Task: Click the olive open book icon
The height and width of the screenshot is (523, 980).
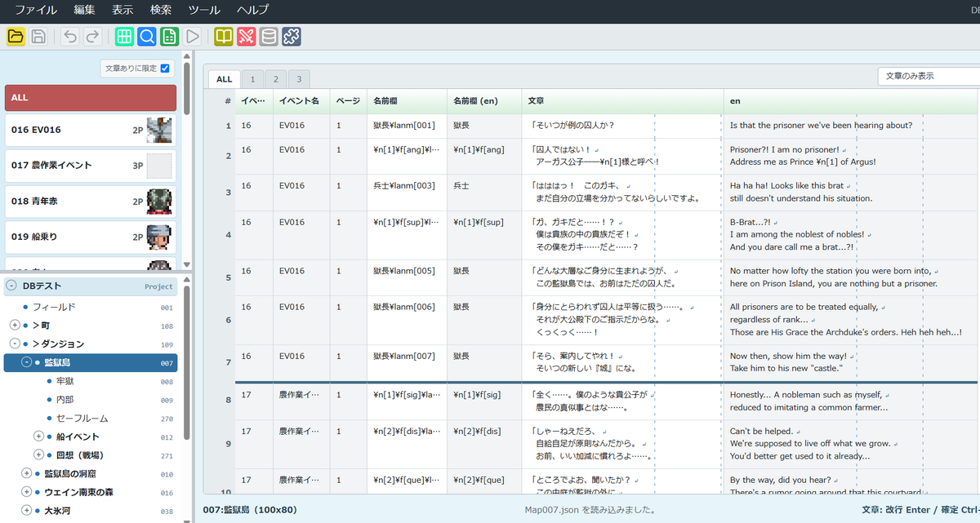Action: 224,36
